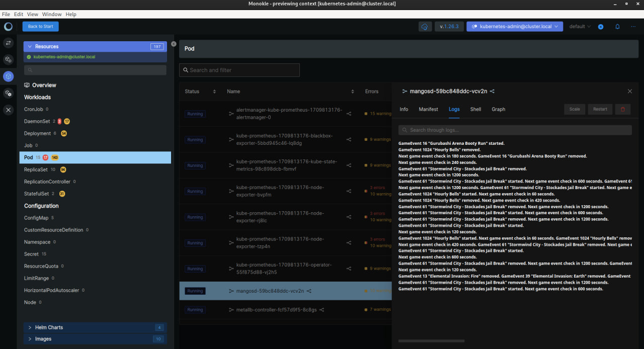The width and height of the screenshot is (644, 349).
Task: Click the Restart button
Action: (x=600, y=109)
